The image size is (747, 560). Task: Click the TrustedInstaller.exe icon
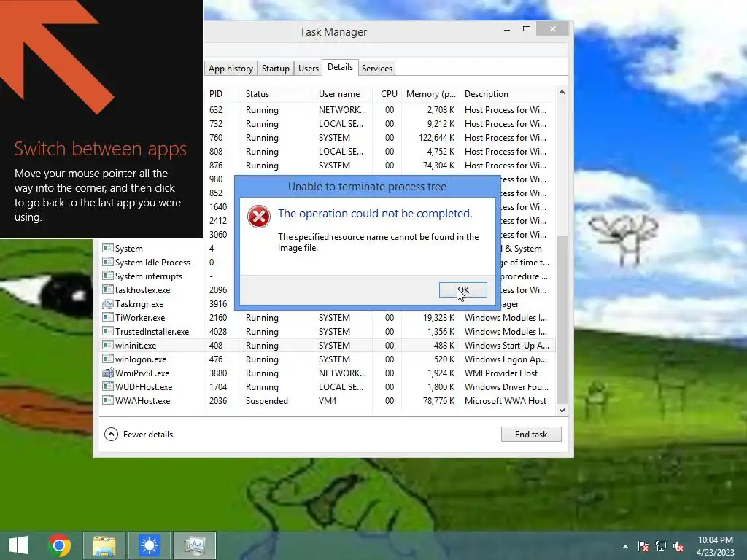(x=108, y=331)
